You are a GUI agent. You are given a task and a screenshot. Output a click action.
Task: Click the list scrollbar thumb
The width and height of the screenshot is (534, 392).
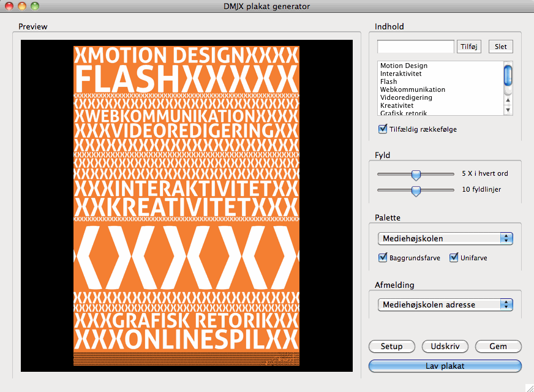[508, 75]
